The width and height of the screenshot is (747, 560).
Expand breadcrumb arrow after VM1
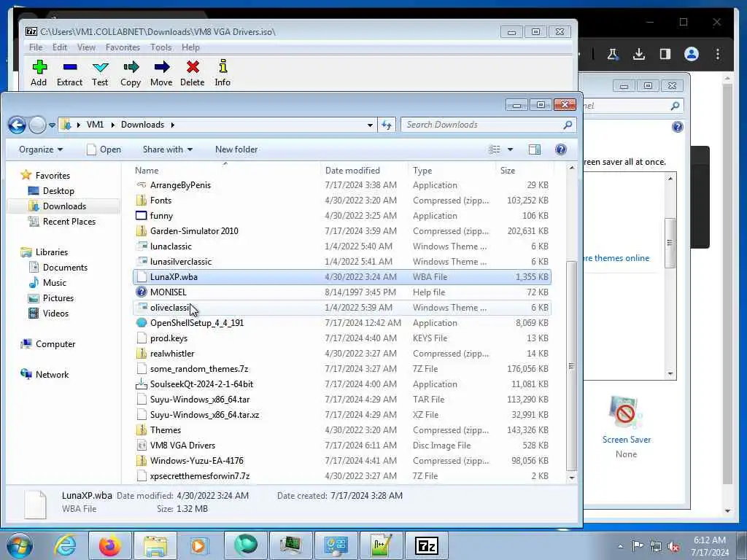[113, 125]
